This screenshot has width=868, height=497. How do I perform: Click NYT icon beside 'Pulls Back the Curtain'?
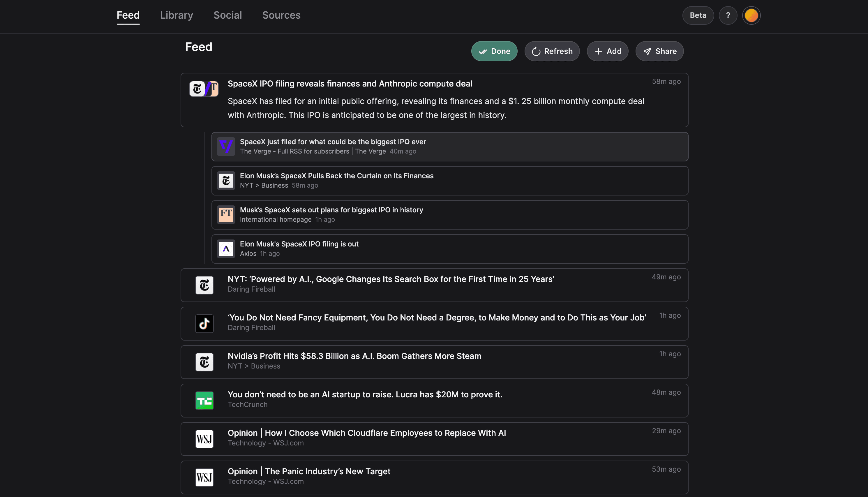[x=226, y=181]
